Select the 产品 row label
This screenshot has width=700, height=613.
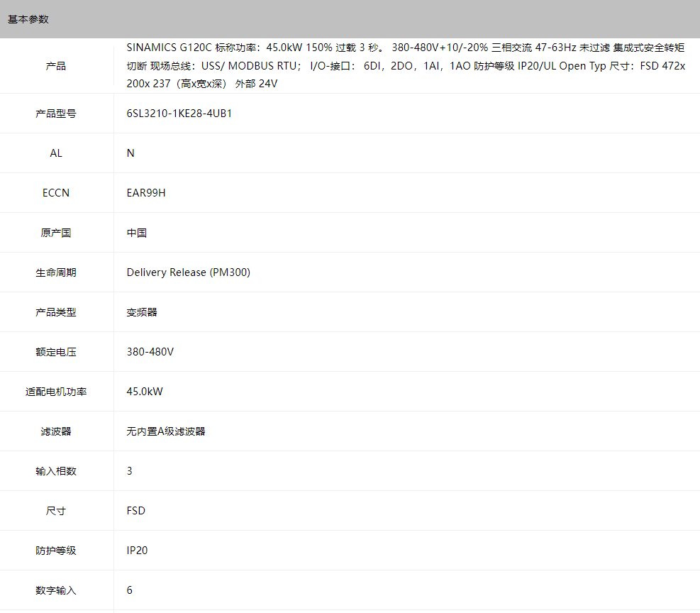[56, 66]
